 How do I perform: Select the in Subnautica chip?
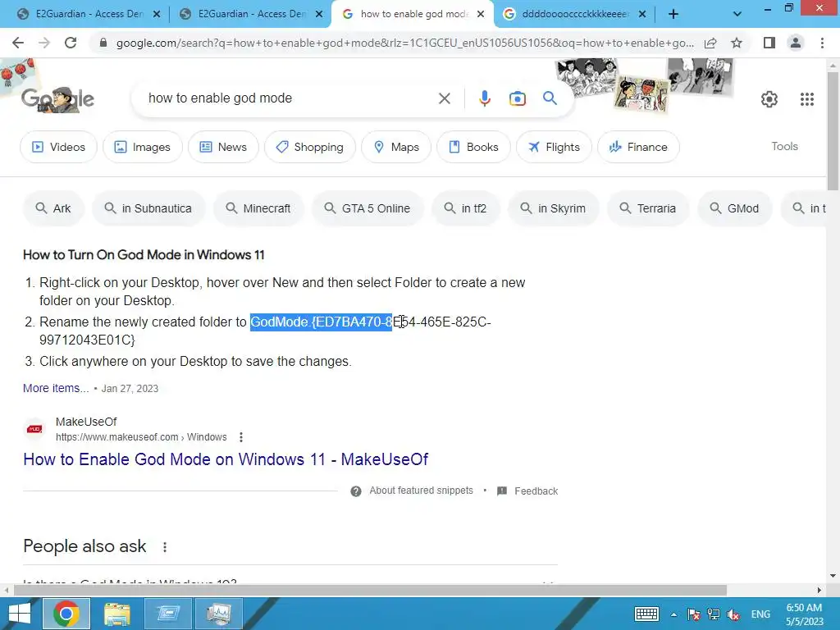(148, 208)
